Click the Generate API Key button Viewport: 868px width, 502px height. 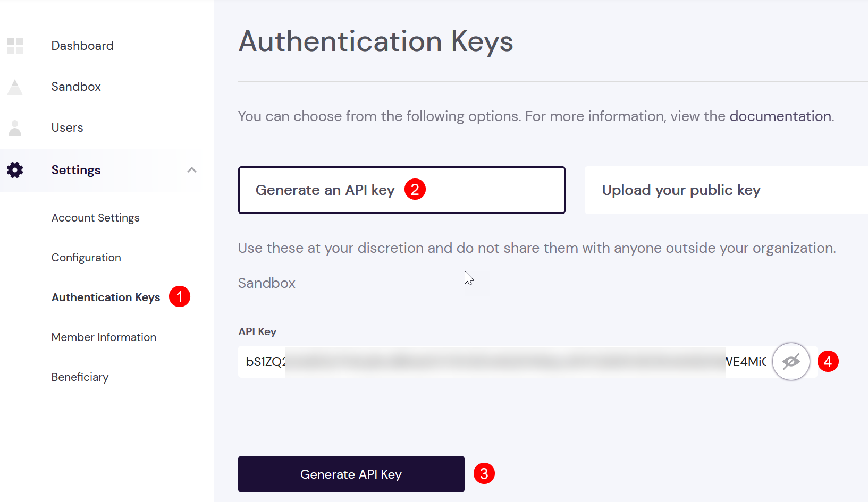(351, 474)
